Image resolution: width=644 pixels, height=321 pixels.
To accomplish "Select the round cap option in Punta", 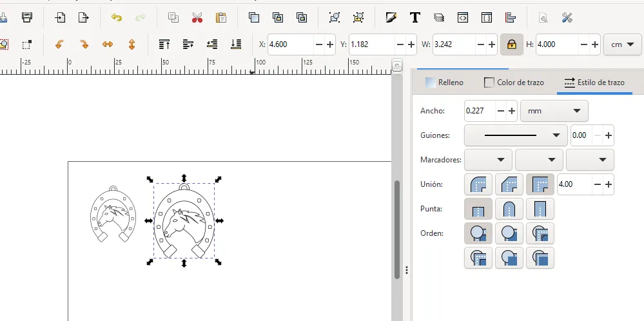I will (x=509, y=209).
